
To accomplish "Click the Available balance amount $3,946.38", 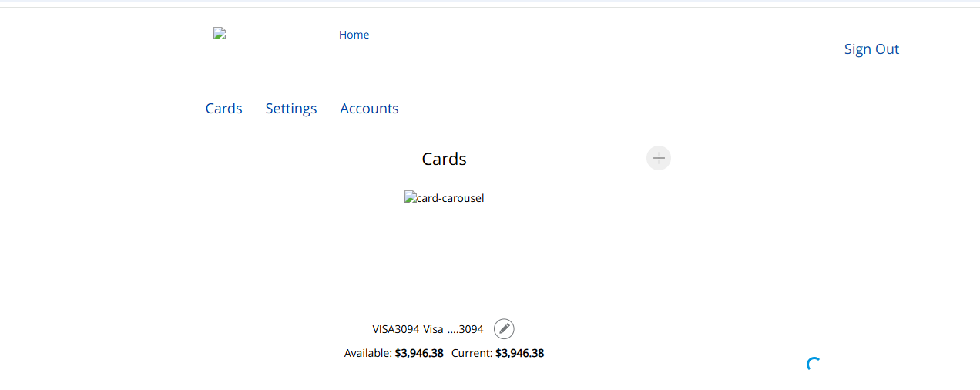I will tap(419, 354).
